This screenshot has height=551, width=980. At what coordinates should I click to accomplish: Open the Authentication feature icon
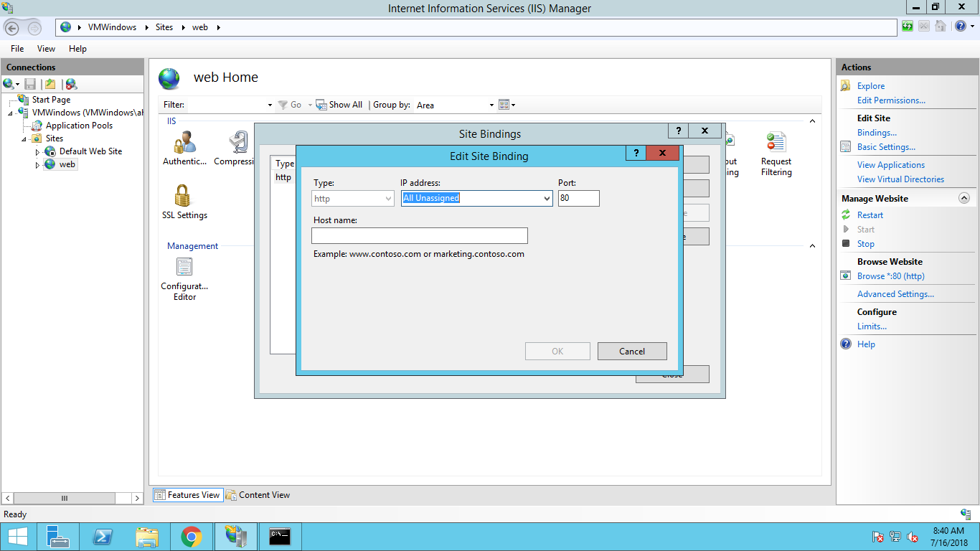(x=184, y=148)
